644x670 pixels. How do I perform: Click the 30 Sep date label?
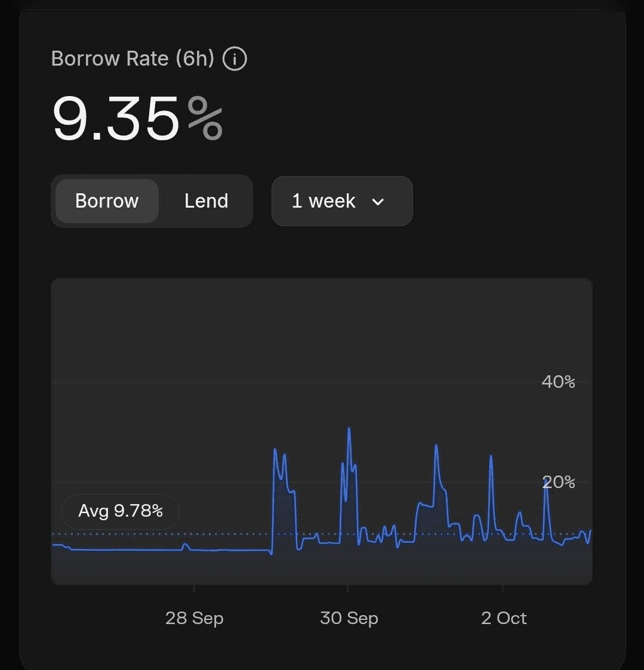[x=349, y=618]
